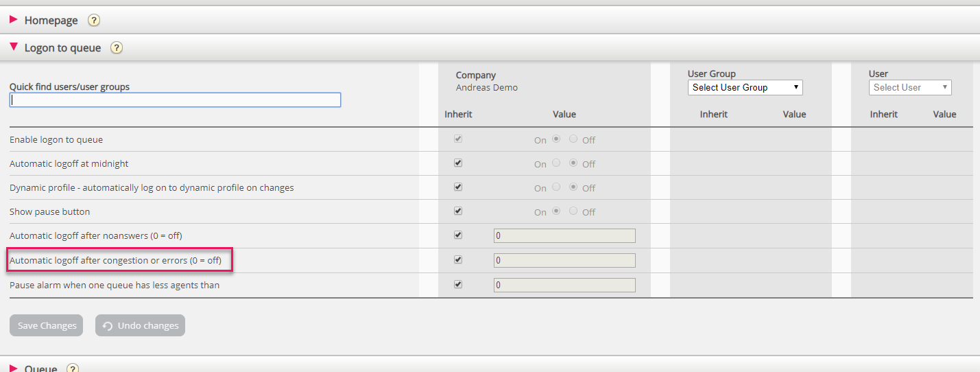The image size is (980, 372).
Task: Click value field for logoff after noanswers
Action: coord(564,236)
